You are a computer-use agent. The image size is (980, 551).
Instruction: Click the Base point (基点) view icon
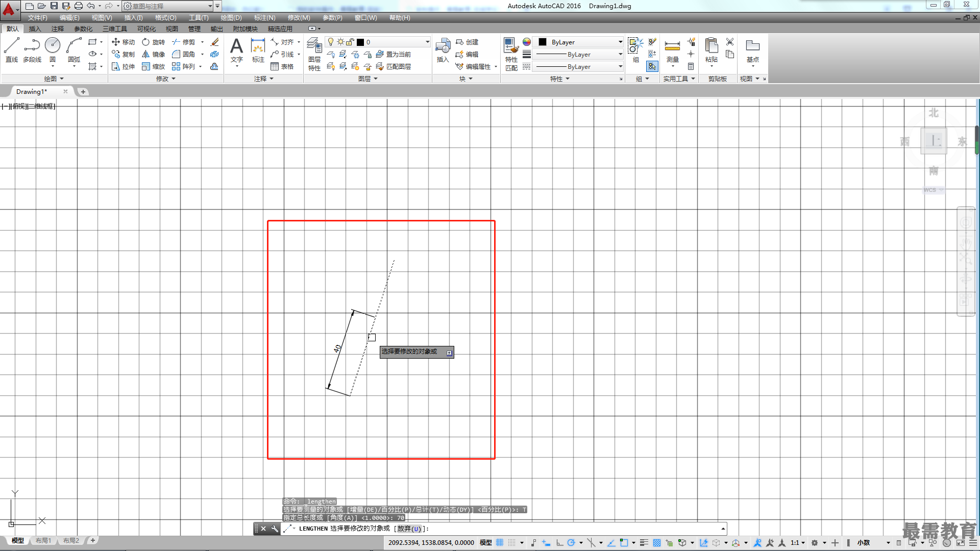coord(752,51)
